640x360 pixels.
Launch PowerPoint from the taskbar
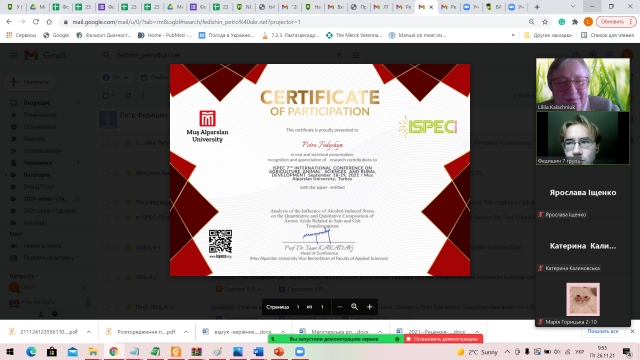pyautogui.click(x=279, y=351)
